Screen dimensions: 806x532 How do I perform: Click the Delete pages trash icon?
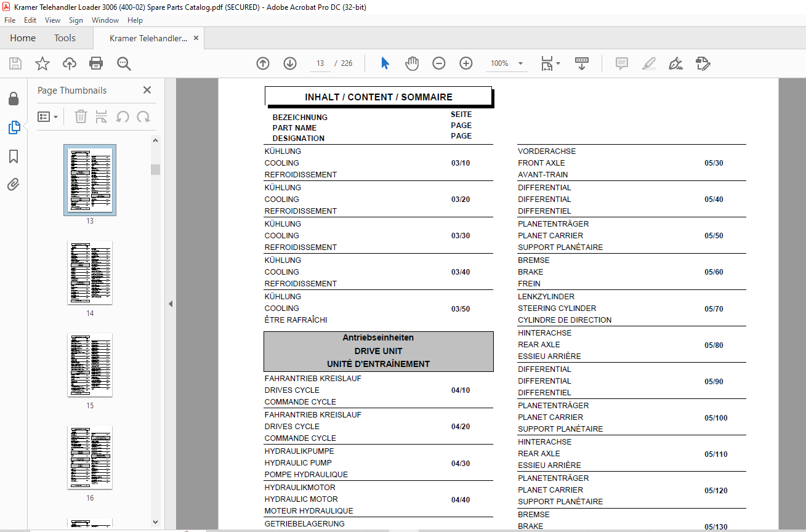tap(81, 116)
